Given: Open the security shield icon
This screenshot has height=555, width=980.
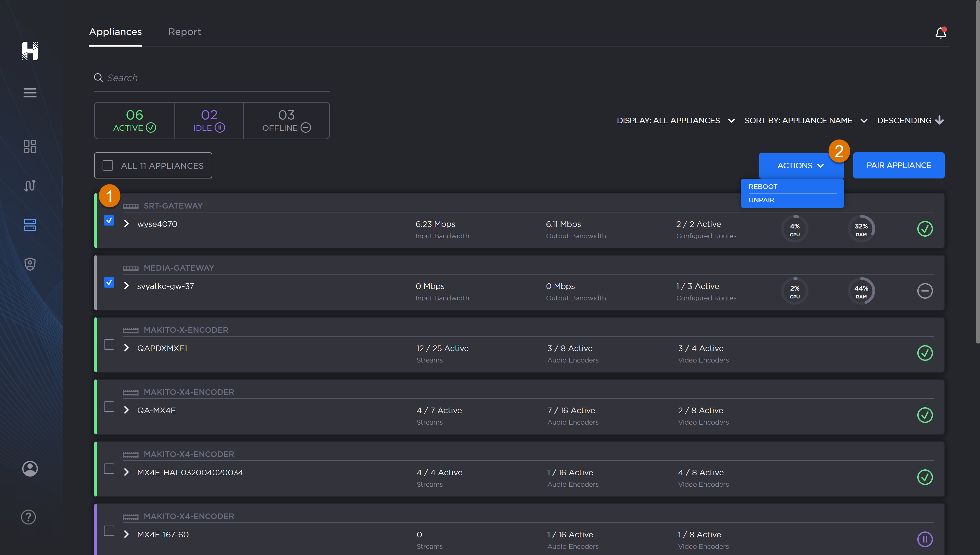Looking at the screenshot, I should (x=30, y=264).
